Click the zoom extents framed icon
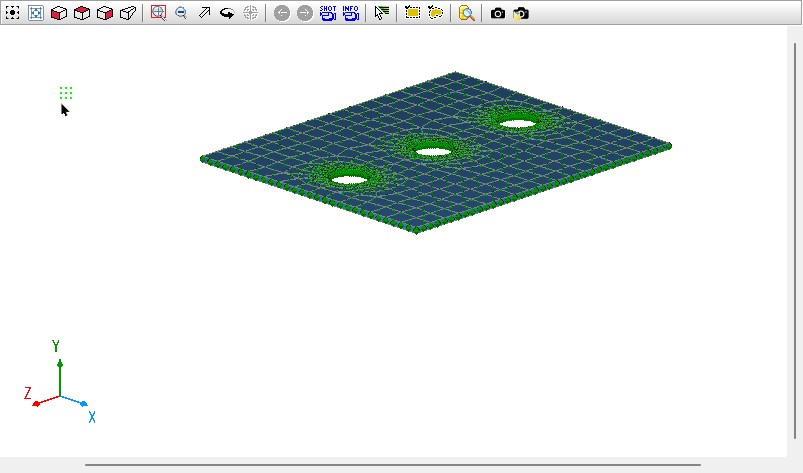The height and width of the screenshot is (473, 803). (x=36, y=13)
